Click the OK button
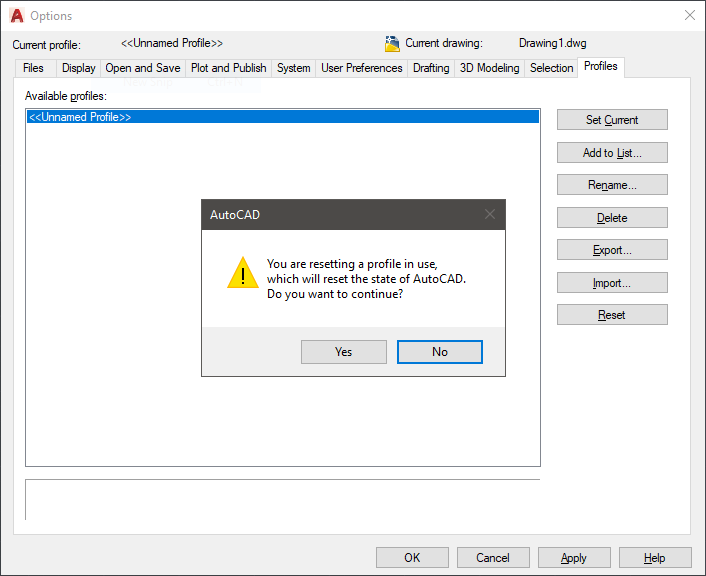 (412, 558)
